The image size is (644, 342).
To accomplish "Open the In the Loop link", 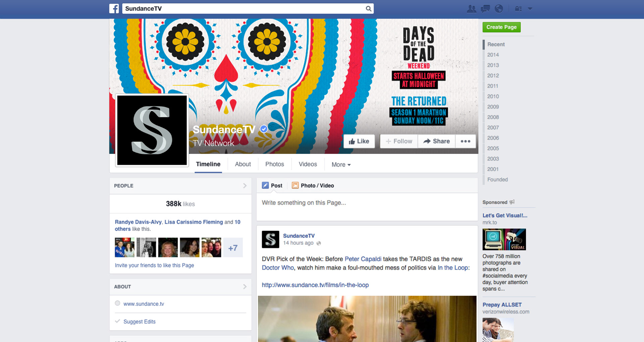I will coord(453,268).
